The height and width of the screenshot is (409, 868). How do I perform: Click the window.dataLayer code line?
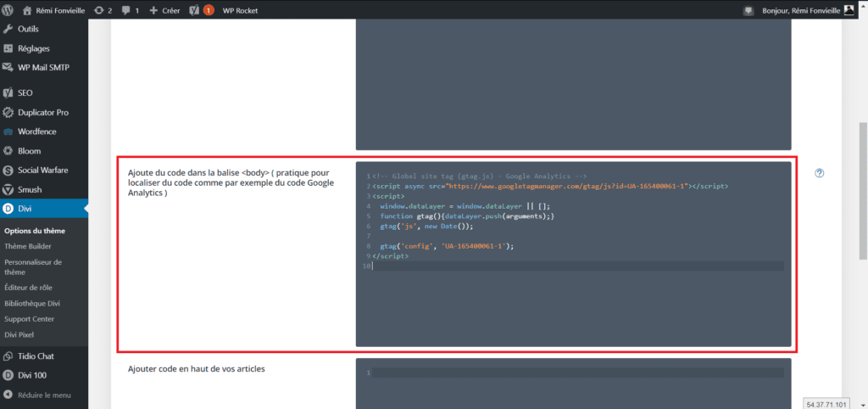[465, 206]
